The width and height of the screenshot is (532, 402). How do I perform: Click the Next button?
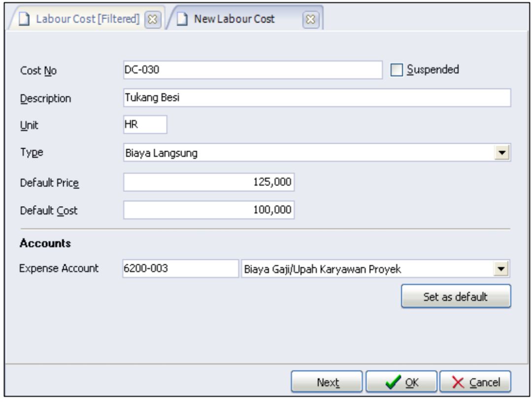[327, 382]
